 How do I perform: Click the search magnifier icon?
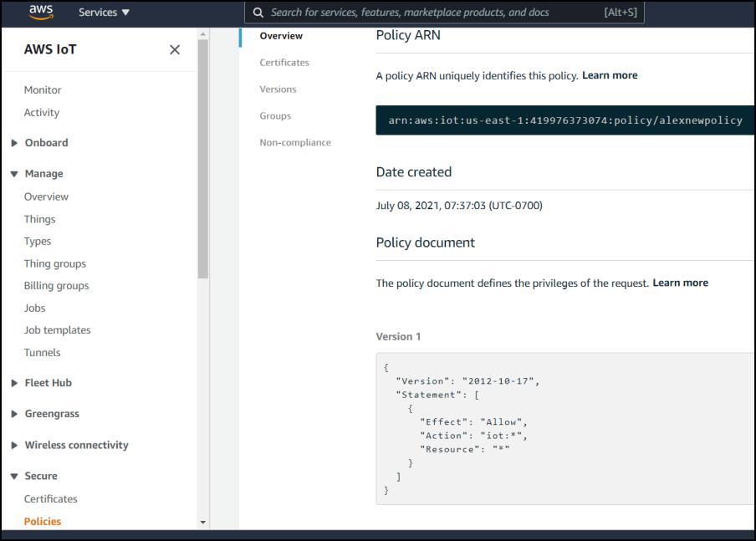(x=258, y=13)
